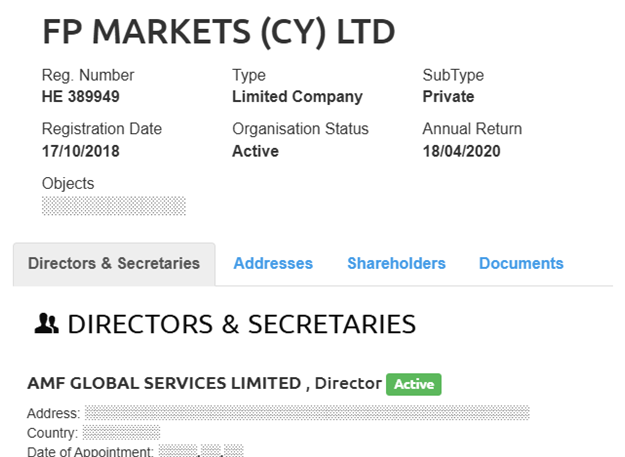Click the redacted Address value

tap(307, 413)
